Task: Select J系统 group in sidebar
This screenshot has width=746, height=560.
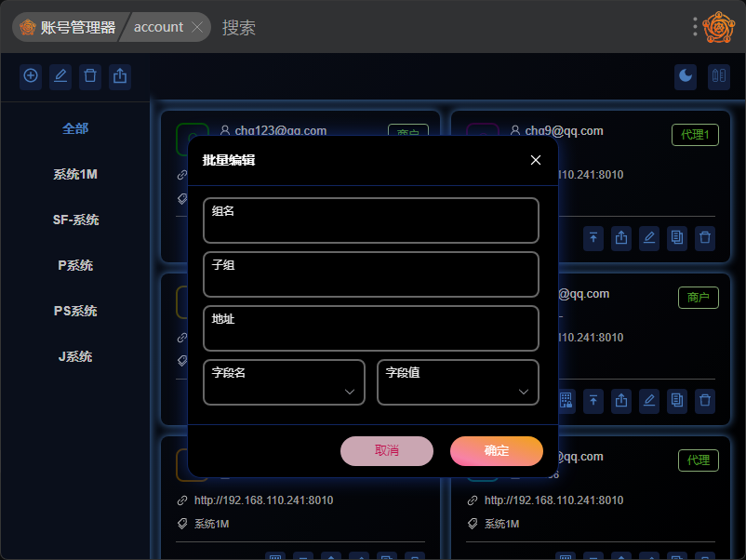Action: 75,357
